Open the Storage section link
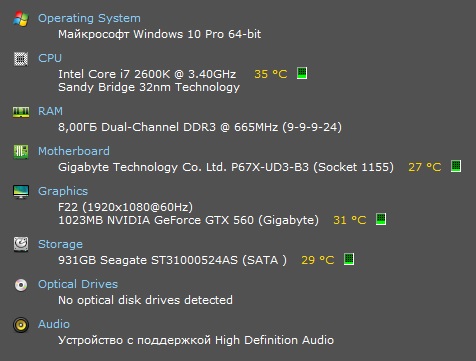The height and width of the screenshot is (361, 476). 60,244
